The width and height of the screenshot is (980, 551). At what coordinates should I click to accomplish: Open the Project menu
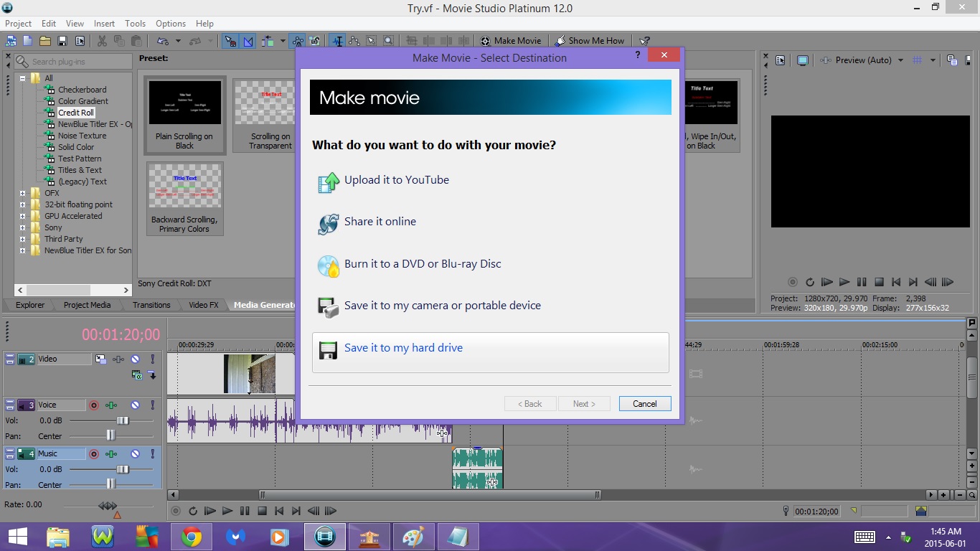click(x=19, y=24)
